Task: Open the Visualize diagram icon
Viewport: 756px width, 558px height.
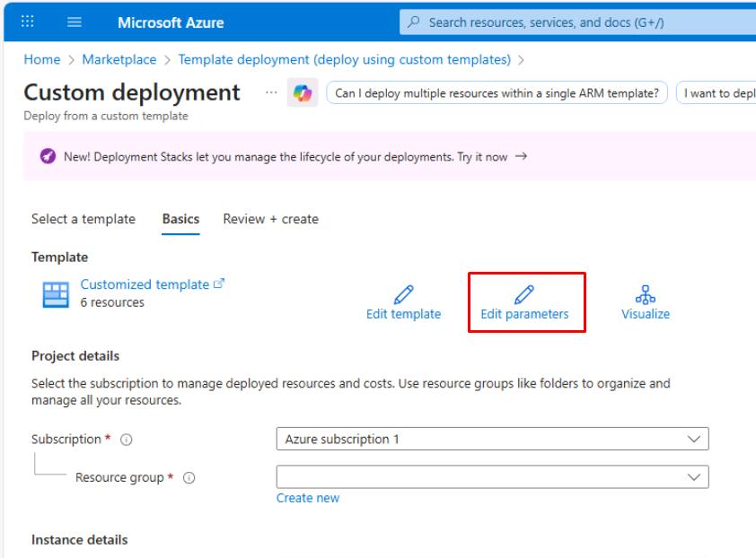Action: point(645,293)
